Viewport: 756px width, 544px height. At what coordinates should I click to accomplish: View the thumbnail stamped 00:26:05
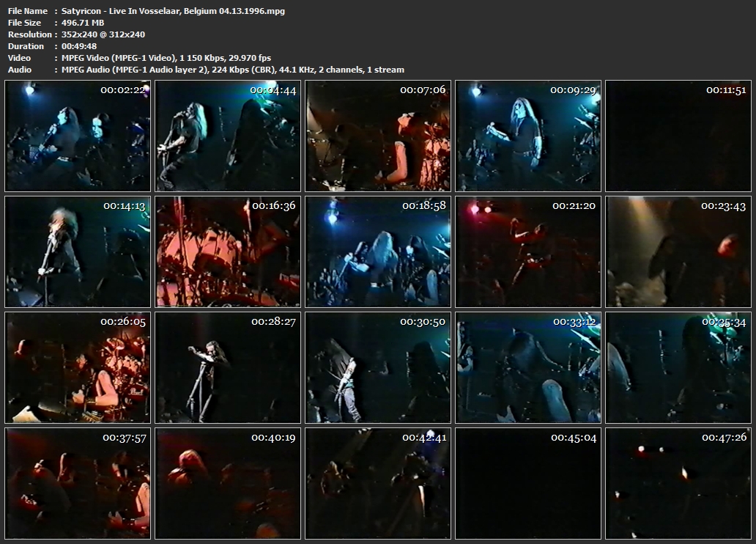[78, 368]
